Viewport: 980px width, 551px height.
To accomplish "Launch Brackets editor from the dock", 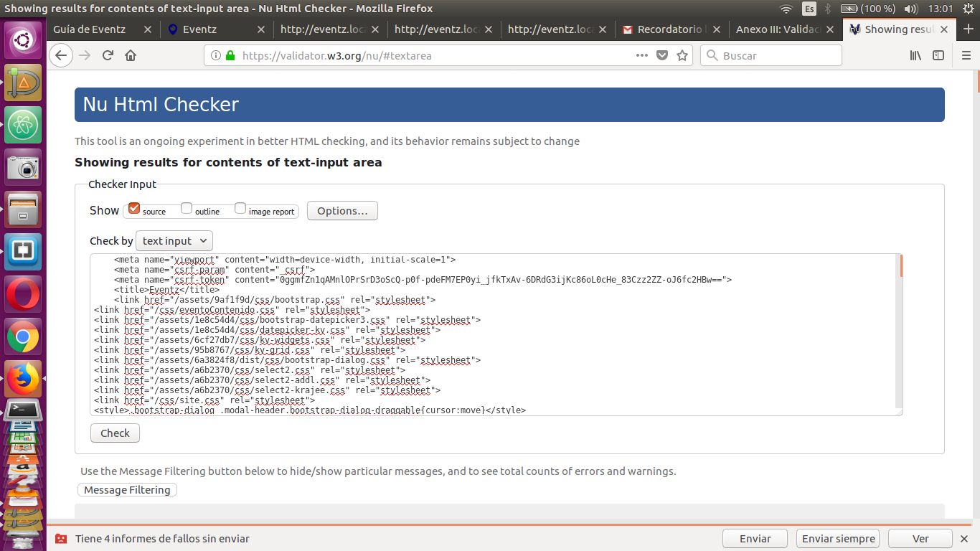I will (x=24, y=252).
